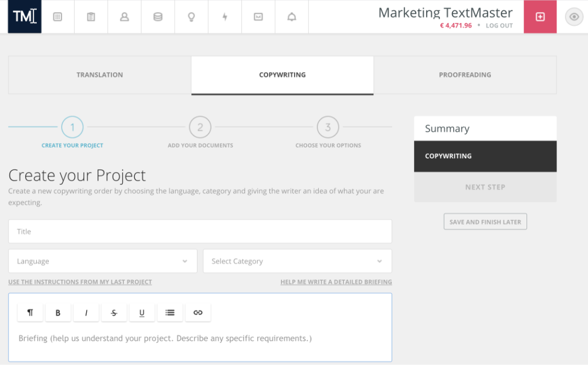
Task: Click inside the Title input field
Action: click(x=200, y=231)
